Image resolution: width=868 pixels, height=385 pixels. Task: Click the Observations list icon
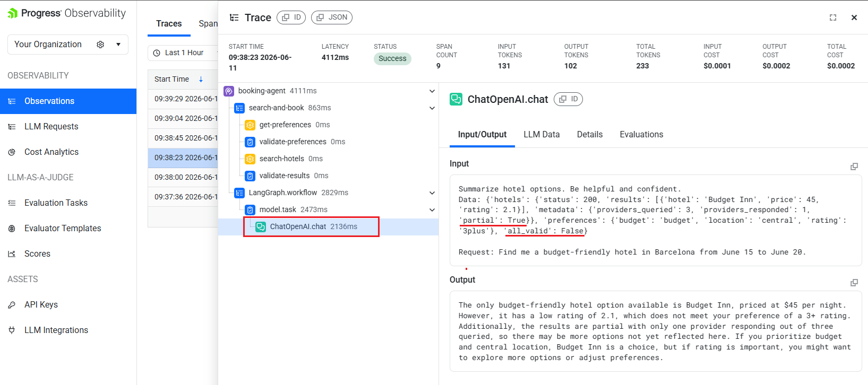[12, 101]
